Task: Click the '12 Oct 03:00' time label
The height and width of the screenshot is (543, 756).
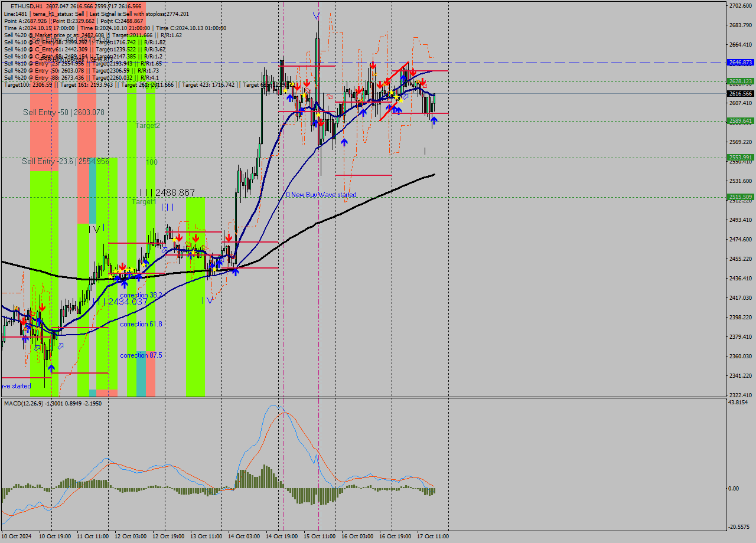Action: click(131, 537)
